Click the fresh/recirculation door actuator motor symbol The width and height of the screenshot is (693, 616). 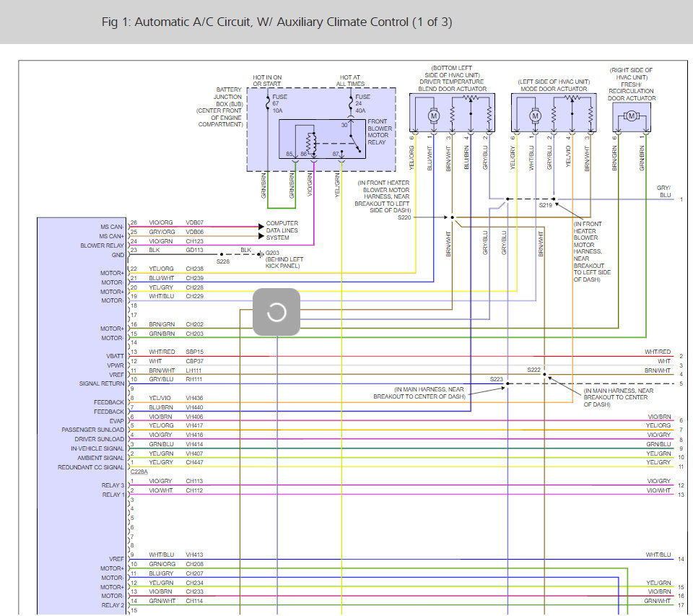pos(631,116)
